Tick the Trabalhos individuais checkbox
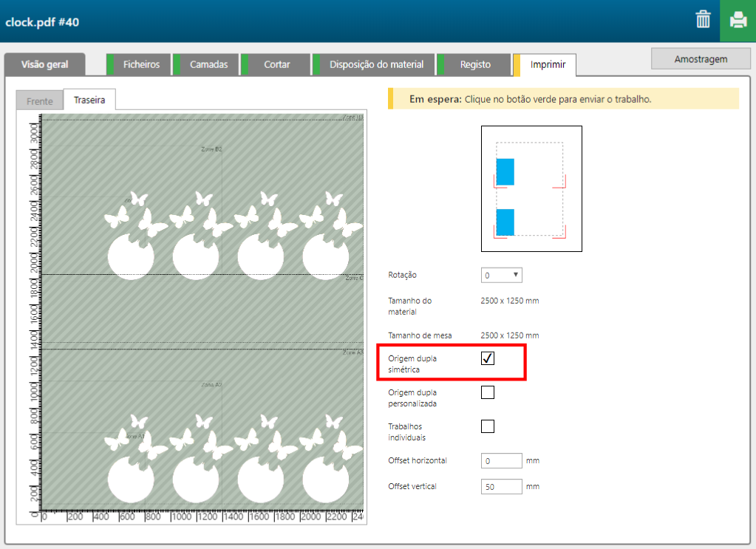Screen dimensions: 756x549 point(488,426)
